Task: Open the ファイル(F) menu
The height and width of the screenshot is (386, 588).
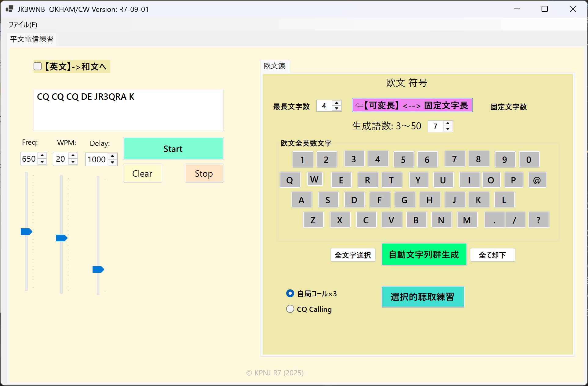Action: [x=23, y=24]
